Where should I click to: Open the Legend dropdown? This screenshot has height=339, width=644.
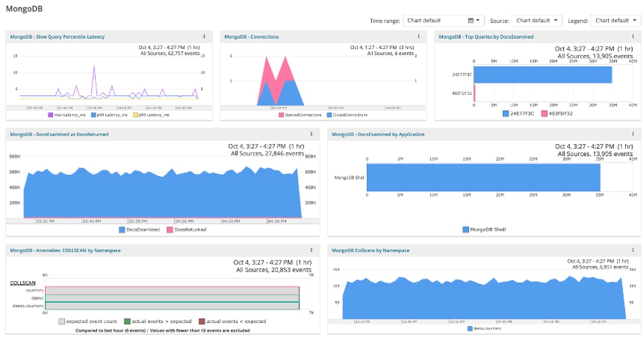click(614, 20)
